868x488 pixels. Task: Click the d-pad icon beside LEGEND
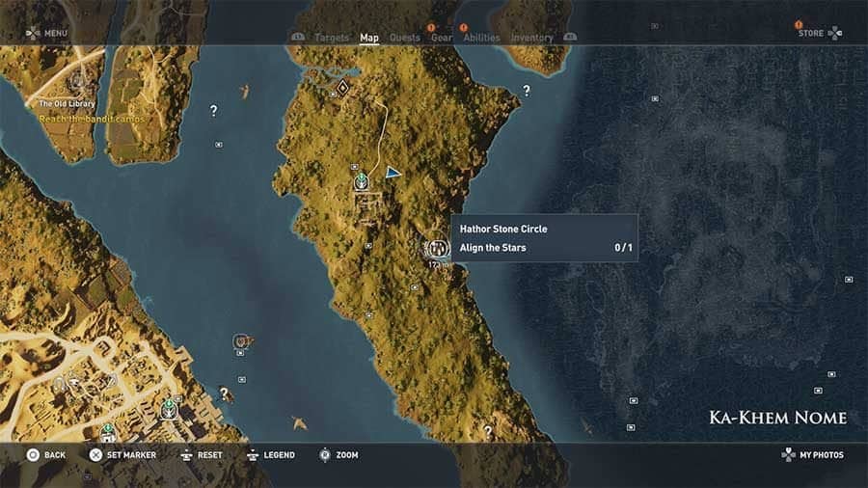point(253,455)
